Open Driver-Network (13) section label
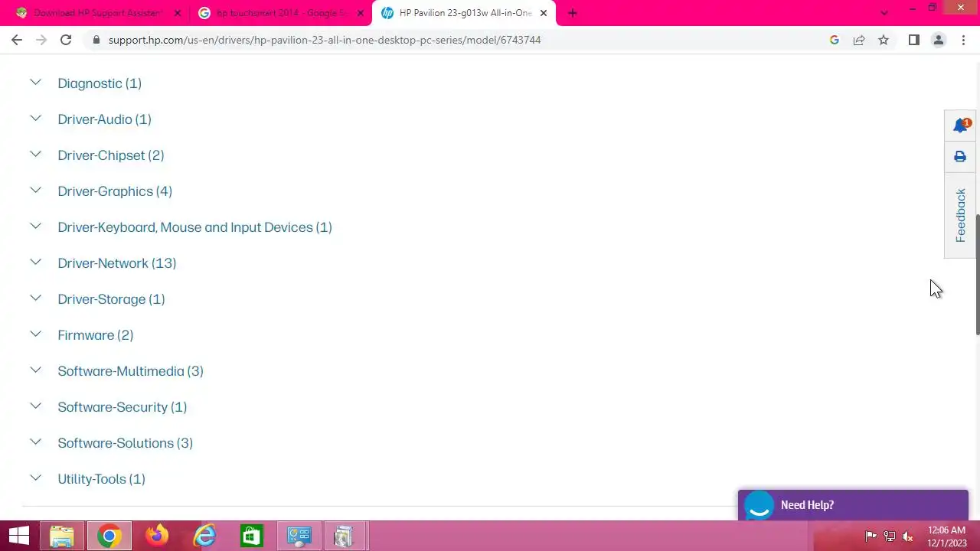This screenshot has width=980, height=551. point(117,263)
